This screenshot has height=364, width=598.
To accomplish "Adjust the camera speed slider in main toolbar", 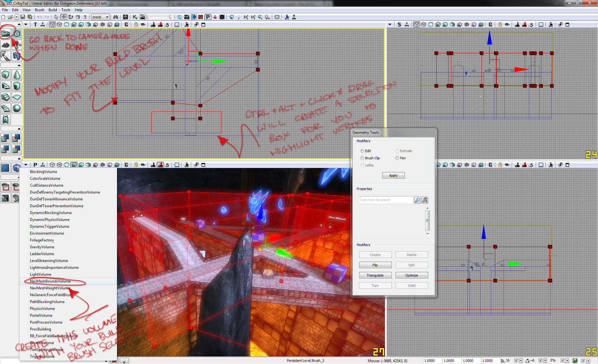I will tap(161, 17).
